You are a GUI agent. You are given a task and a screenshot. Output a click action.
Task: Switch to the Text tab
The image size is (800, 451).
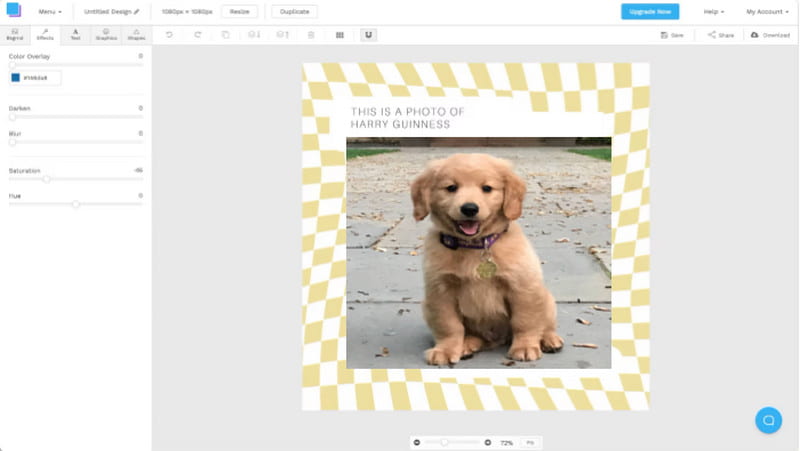click(75, 35)
